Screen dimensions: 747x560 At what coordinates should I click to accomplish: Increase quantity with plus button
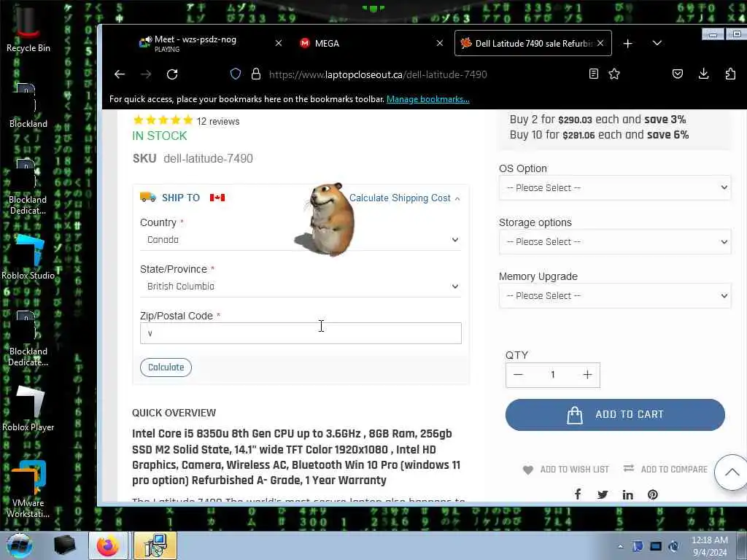587,375
